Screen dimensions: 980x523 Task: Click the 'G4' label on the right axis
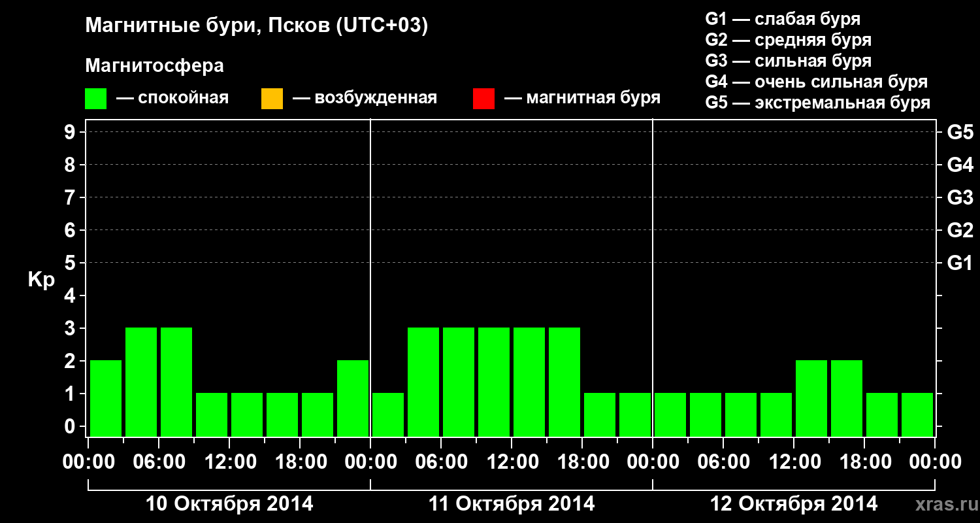(960, 165)
